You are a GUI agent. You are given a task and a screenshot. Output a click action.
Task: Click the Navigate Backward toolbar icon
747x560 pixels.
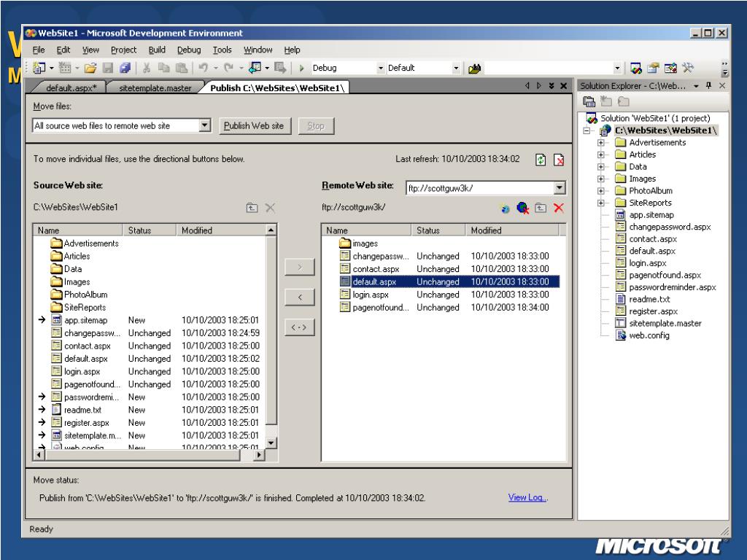tap(255, 68)
